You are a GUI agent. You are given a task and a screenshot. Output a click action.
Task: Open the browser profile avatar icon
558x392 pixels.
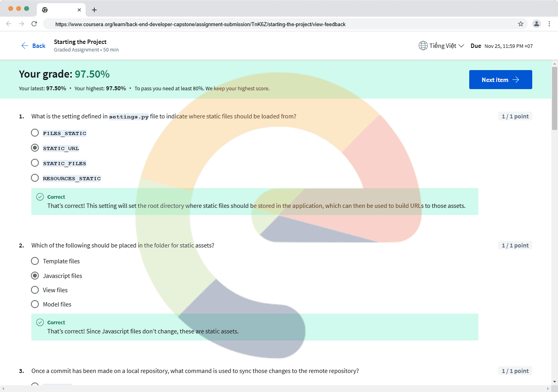pos(536,24)
